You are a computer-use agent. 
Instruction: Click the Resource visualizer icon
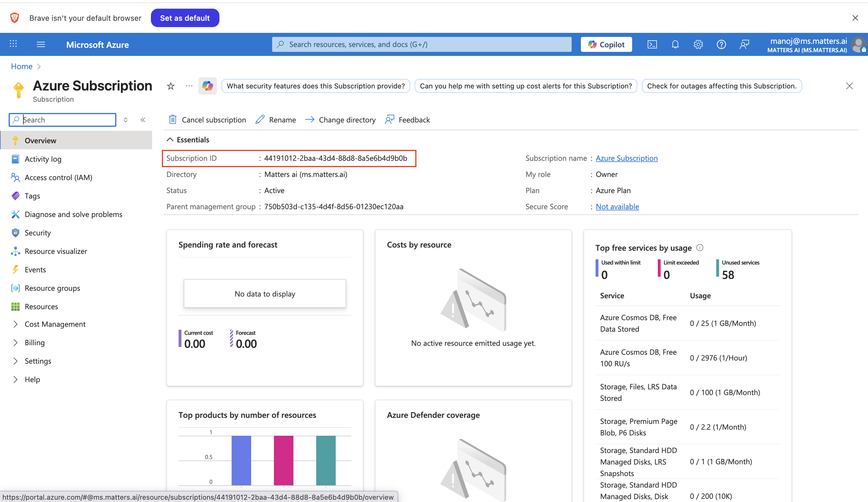point(15,251)
